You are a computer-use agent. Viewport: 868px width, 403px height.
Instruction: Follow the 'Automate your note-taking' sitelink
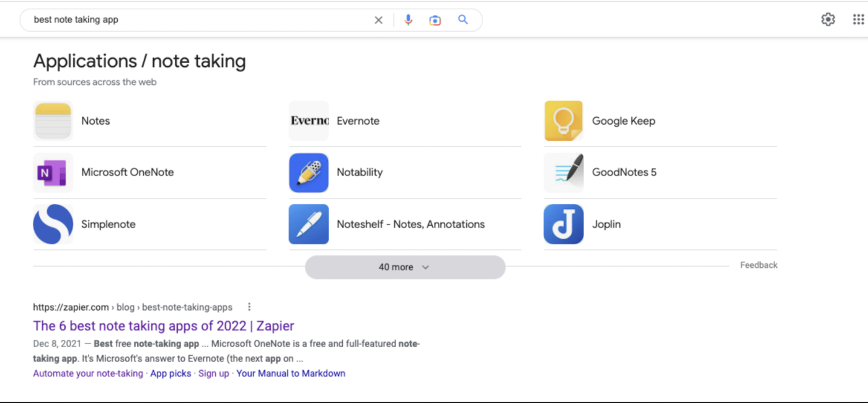[88, 373]
